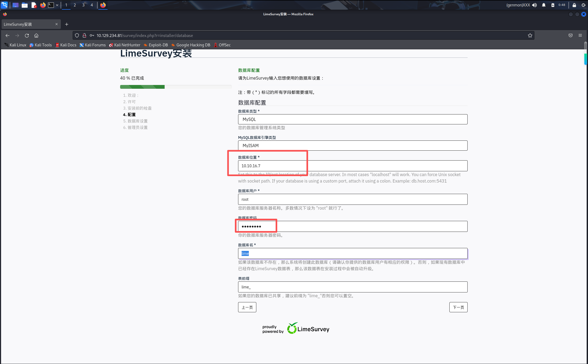The width and height of the screenshot is (588, 364).
Task: Open the notifications bell icon
Action: (543, 5)
